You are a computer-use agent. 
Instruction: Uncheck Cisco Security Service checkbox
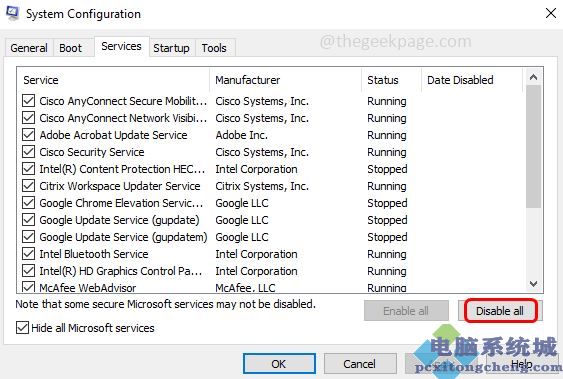28,152
